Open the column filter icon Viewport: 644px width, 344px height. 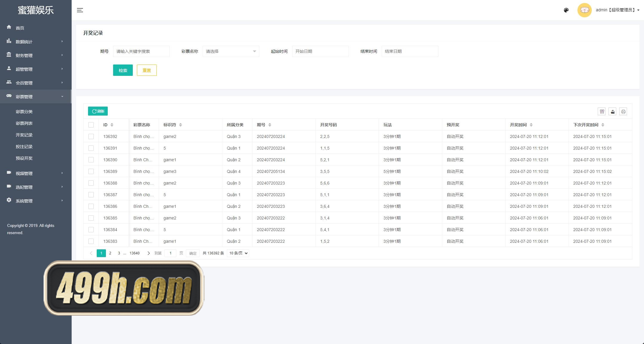(x=602, y=112)
